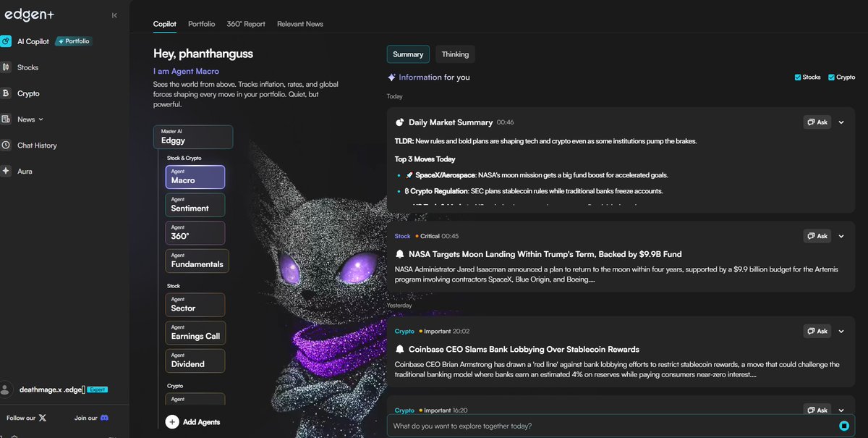Click the user avatar deathmage.x
The image size is (868, 438).
(6, 389)
